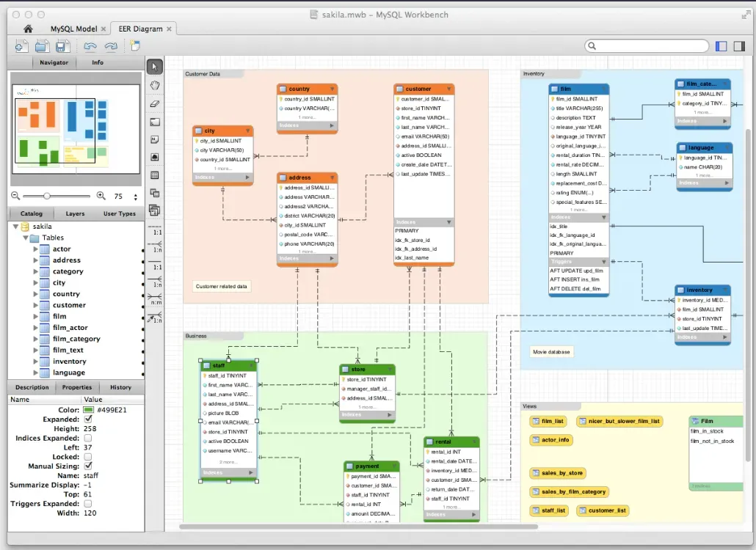The width and height of the screenshot is (756, 550).
Task: Expand the actor table tree node
Action: 35,249
